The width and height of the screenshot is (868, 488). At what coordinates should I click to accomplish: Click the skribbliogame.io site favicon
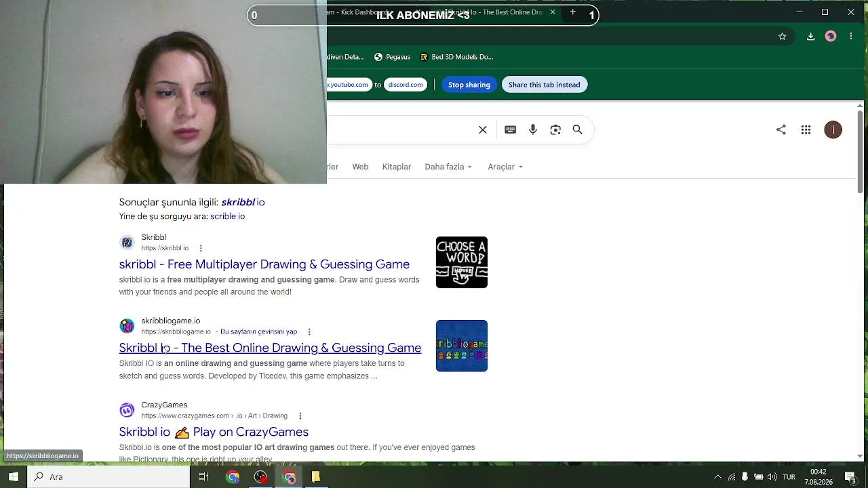pos(127,326)
